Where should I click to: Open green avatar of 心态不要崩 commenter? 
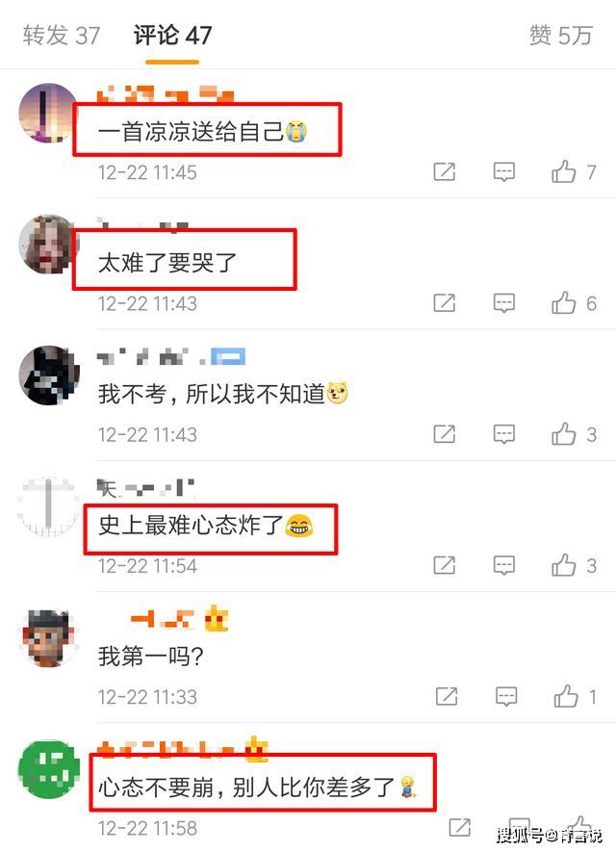pos(48,769)
